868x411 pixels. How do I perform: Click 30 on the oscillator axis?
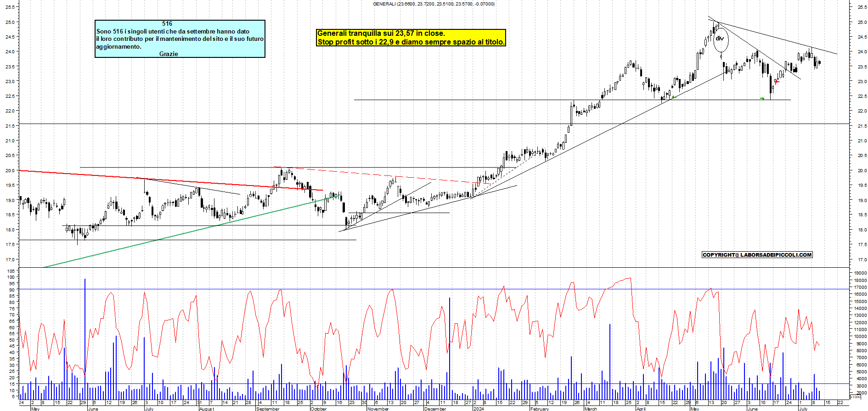point(12,366)
